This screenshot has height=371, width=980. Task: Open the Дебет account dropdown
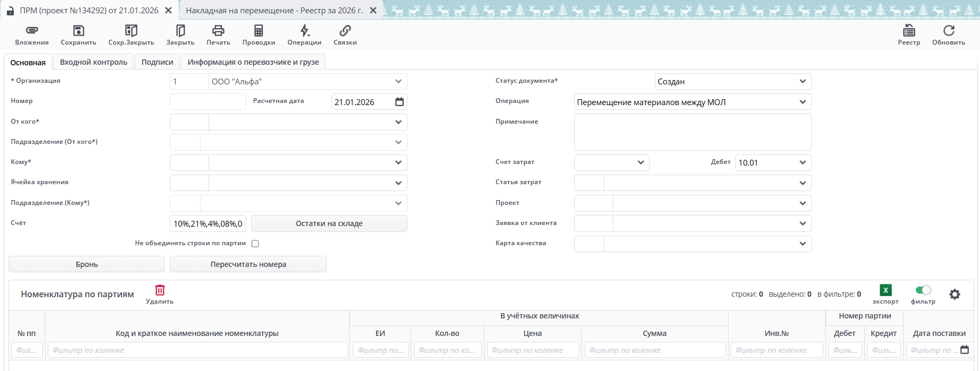point(802,162)
